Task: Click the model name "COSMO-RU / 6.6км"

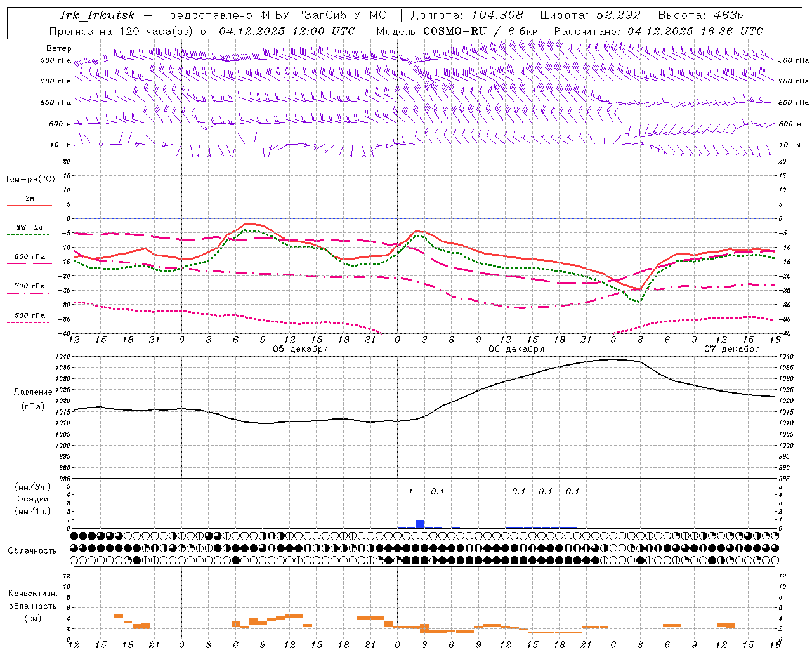Action: tap(481, 31)
